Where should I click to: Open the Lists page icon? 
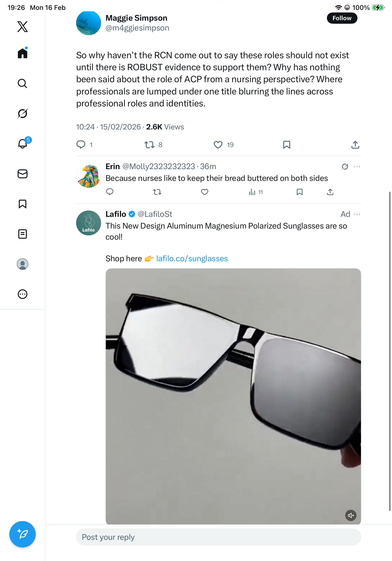click(23, 234)
